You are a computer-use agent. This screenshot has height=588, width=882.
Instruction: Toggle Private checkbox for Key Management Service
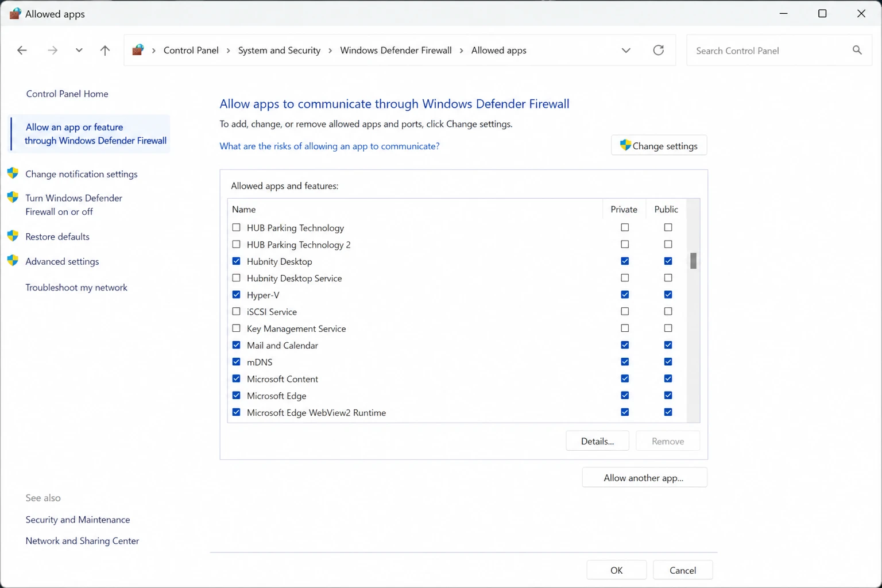625,328
